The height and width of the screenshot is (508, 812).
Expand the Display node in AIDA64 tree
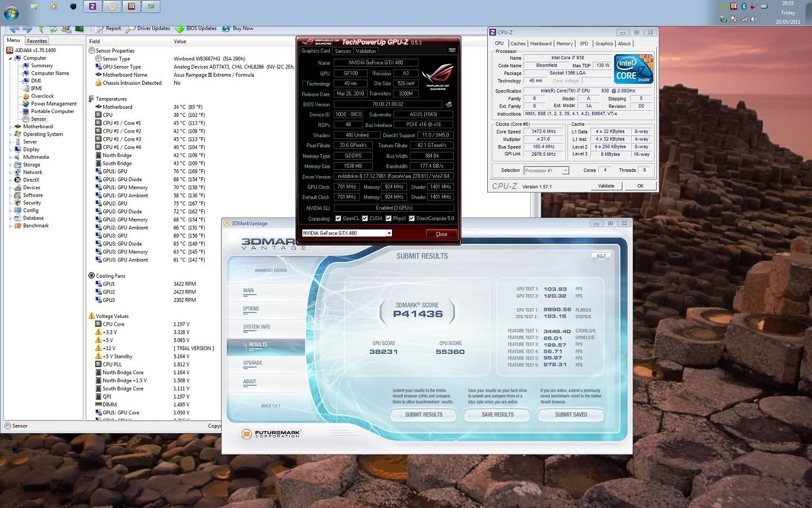(x=11, y=150)
